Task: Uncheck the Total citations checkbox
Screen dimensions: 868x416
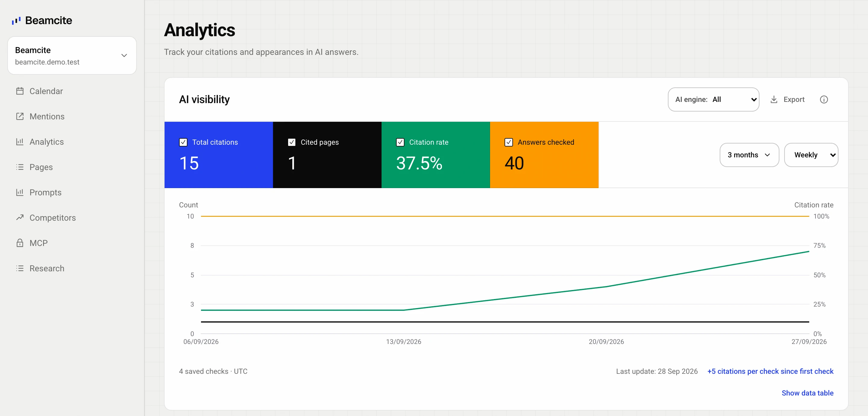Action: click(183, 142)
